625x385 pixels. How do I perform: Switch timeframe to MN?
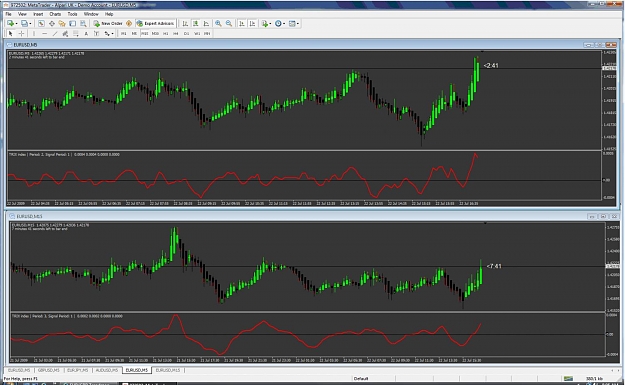pos(207,33)
